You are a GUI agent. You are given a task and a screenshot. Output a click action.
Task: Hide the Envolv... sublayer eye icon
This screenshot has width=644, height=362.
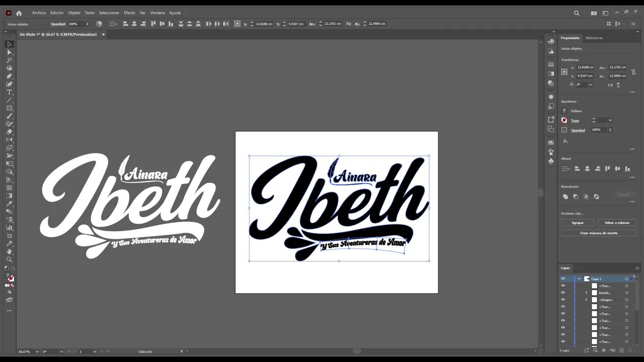[x=563, y=293]
